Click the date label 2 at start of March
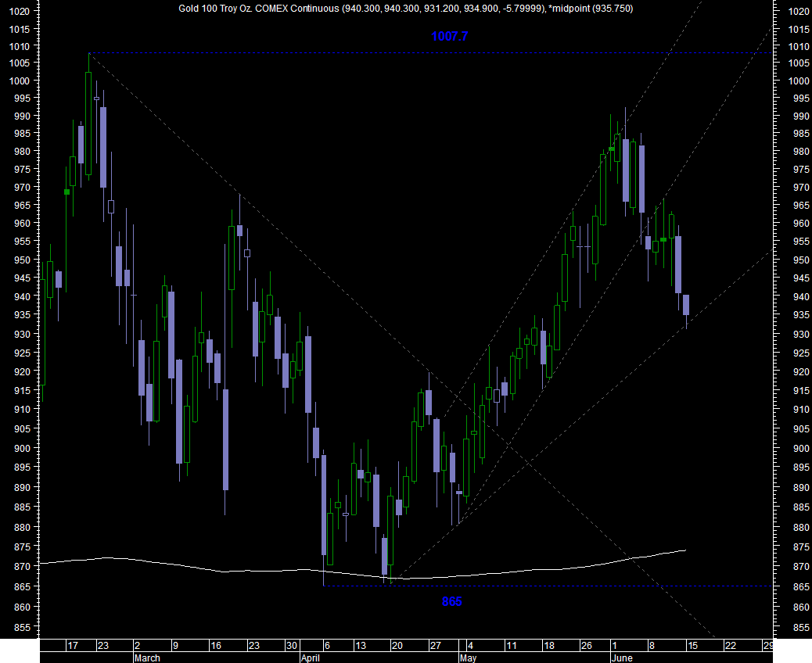 click(x=137, y=645)
